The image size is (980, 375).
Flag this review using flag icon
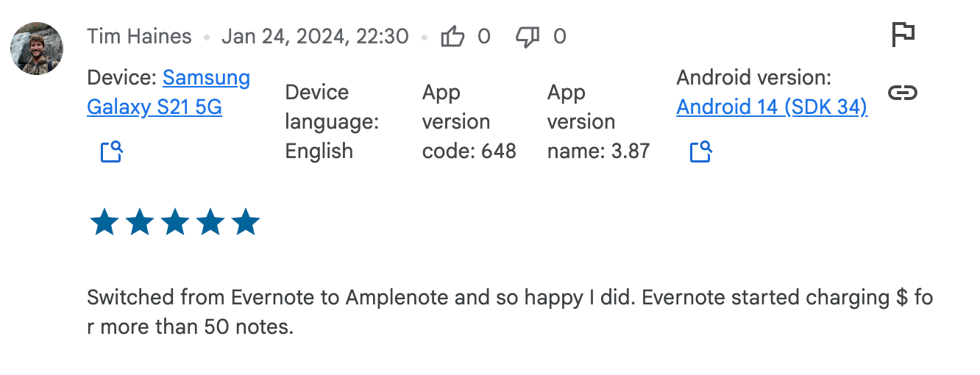click(903, 35)
